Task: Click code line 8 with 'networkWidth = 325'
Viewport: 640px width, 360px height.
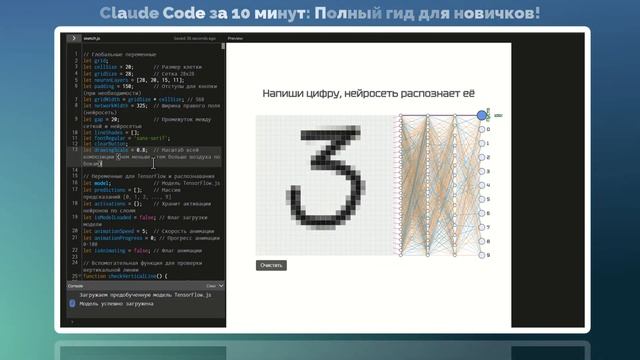Action: click(x=151, y=109)
